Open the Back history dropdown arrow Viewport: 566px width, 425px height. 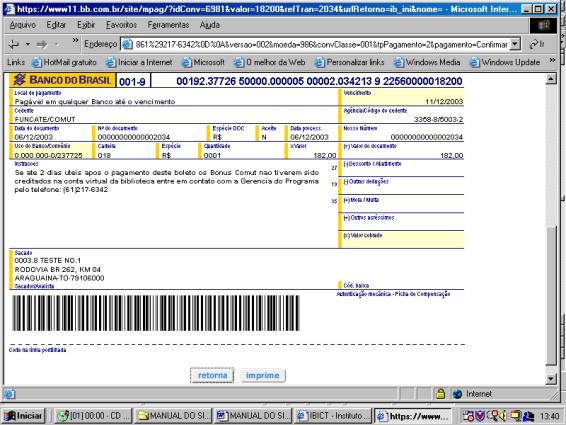27,44
